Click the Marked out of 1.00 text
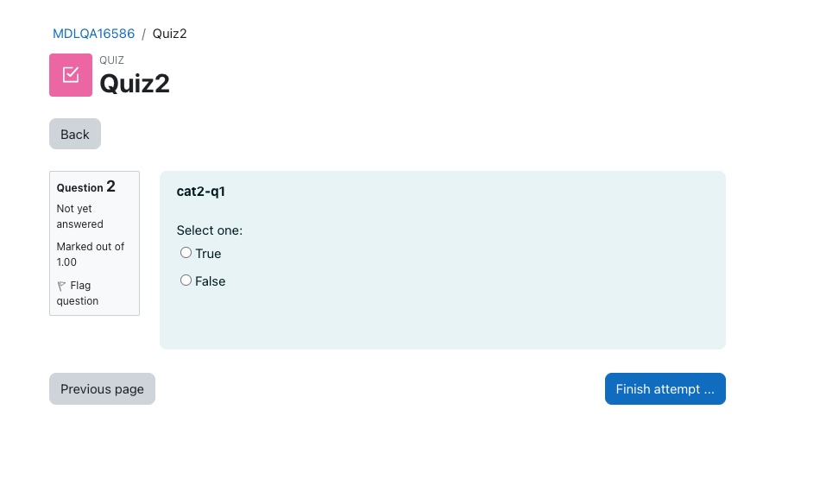 [91, 255]
